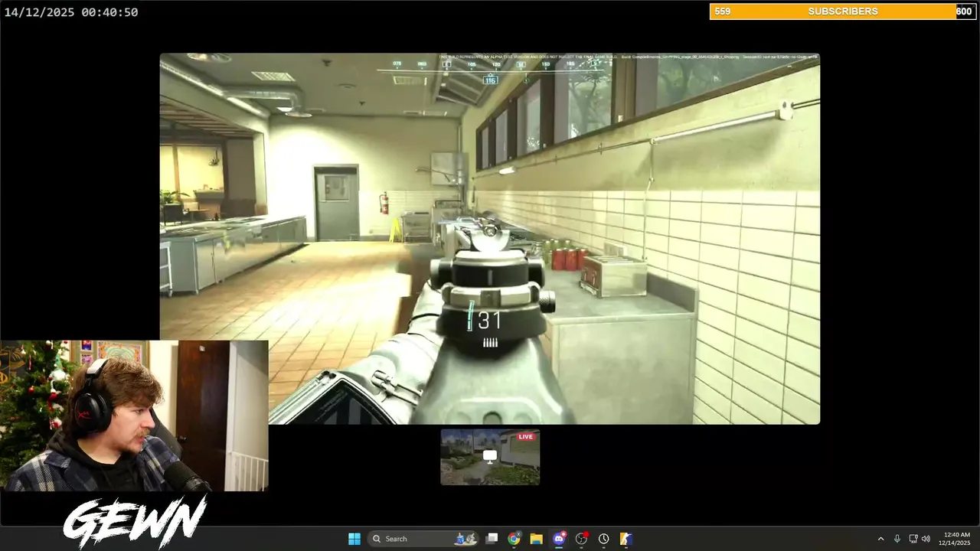Click the red LIVE badge
The width and height of the screenshot is (980, 551).
(x=526, y=437)
